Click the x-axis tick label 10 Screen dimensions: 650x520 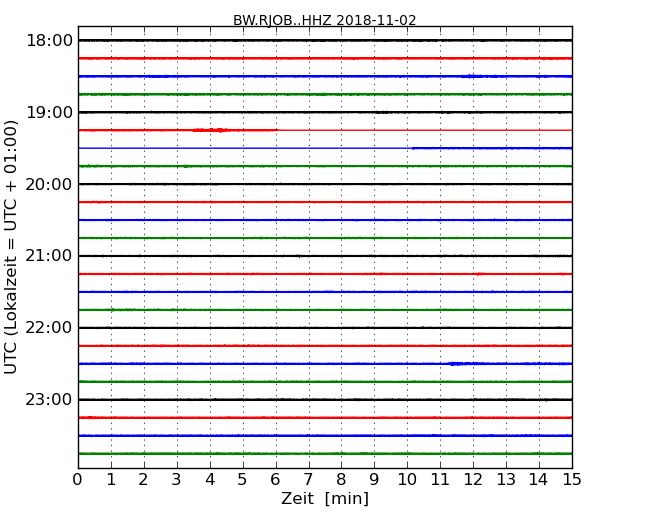click(x=407, y=479)
